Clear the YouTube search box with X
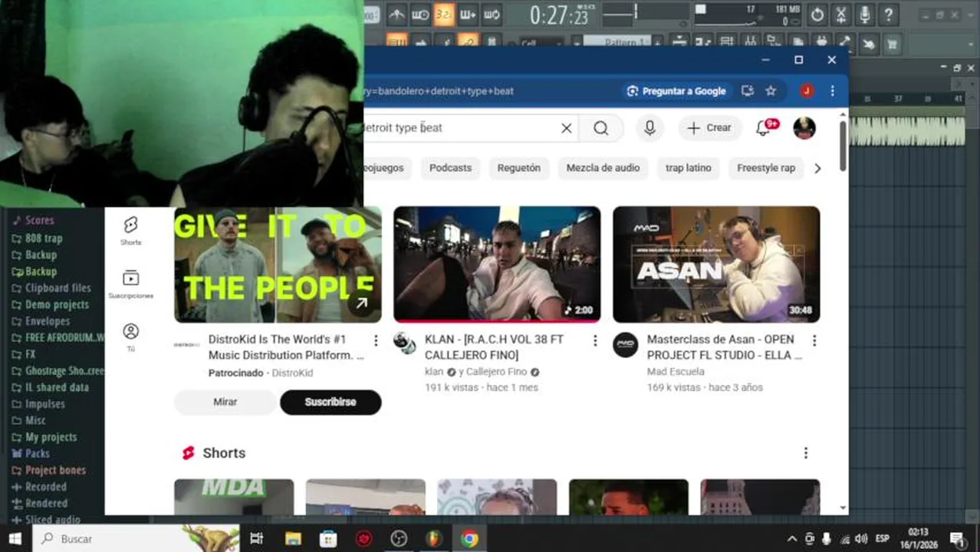 566,128
